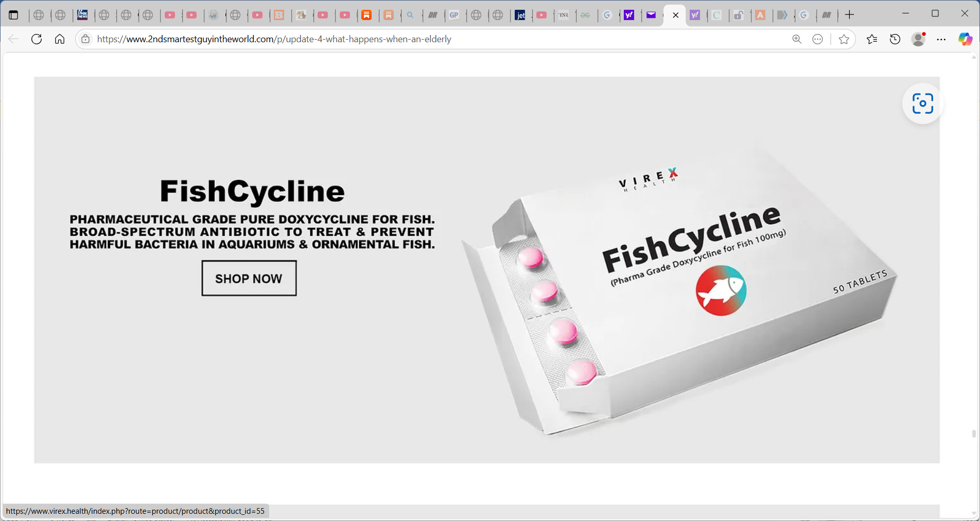Screen dimensions: 980x521
Task: Refresh the current page
Action: [x=37, y=39]
